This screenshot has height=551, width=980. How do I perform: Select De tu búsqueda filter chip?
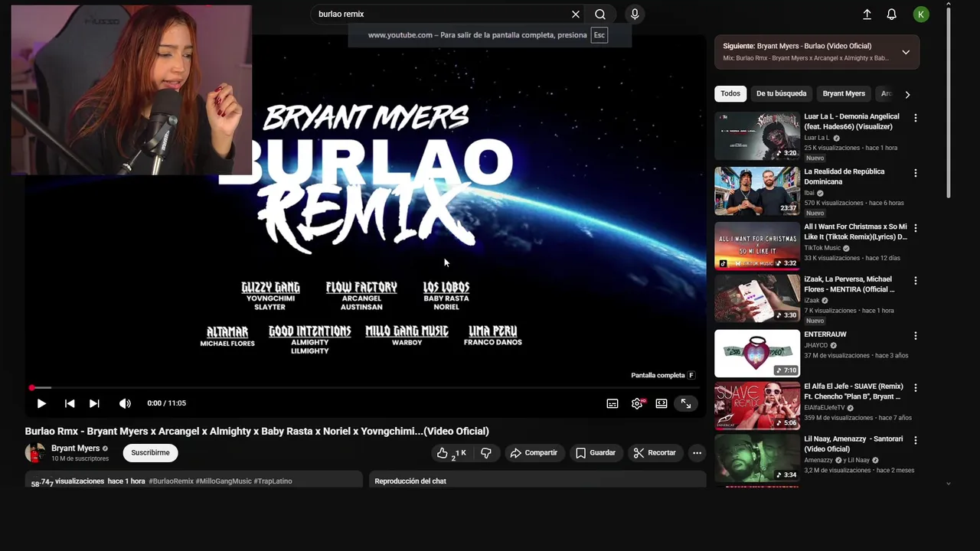pos(781,93)
